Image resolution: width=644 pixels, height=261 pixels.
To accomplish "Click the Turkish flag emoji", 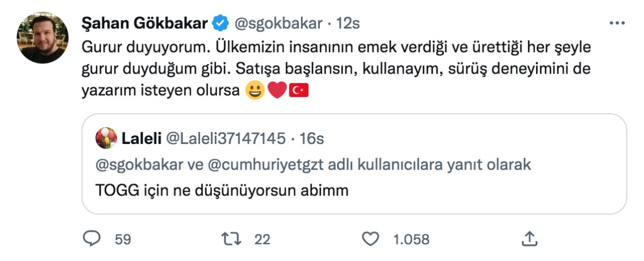I will [299, 90].
